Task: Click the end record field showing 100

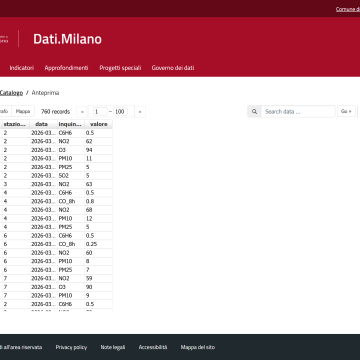Action: (x=120, y=112)
